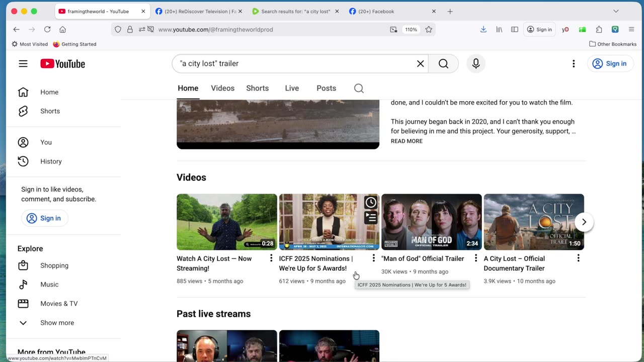
Task: Open the Firefox application menu
Action: point(631,30)
